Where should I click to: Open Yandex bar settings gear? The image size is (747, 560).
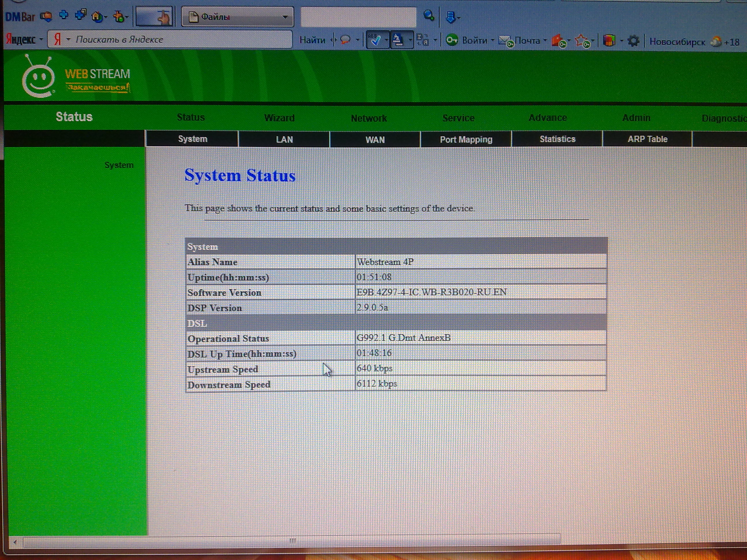633,41
